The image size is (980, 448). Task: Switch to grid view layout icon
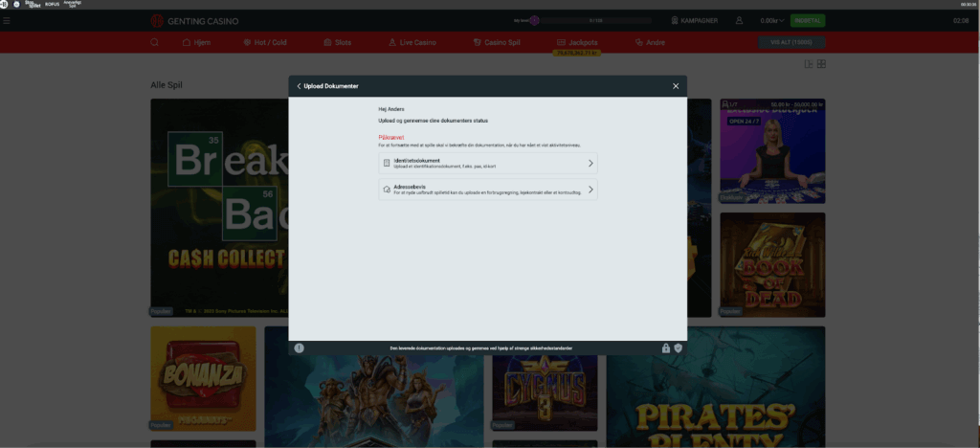[822, 64]
